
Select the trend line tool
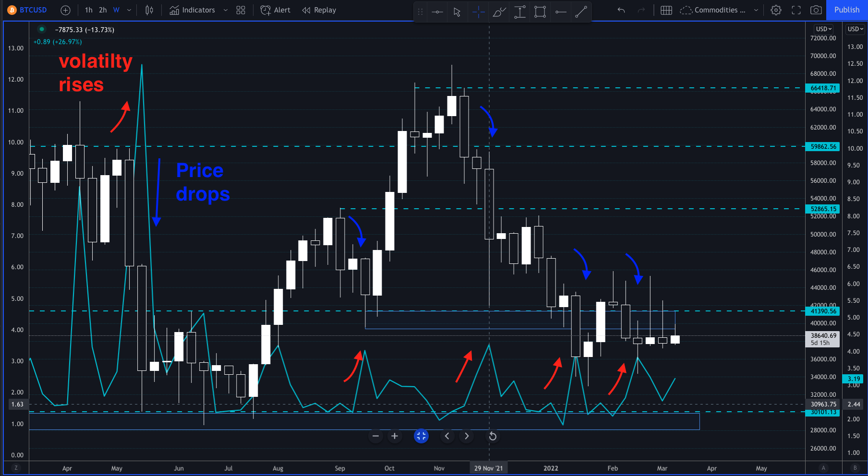tap(581, 12)
